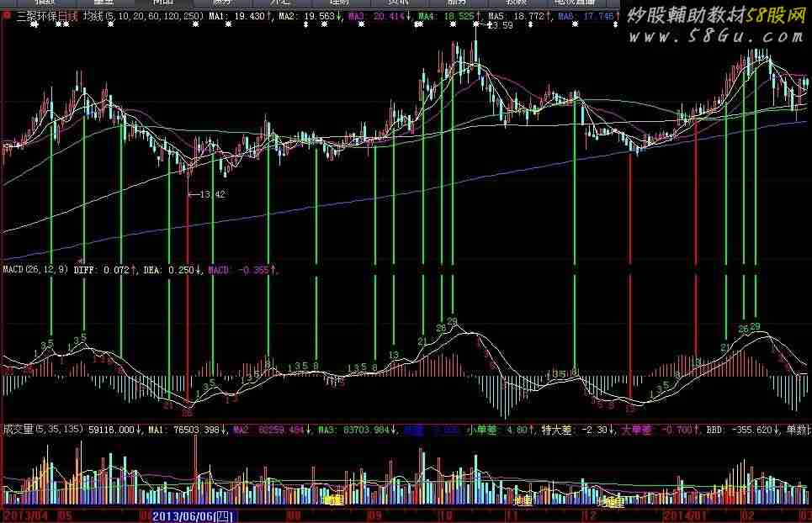Screen dimensions: 812x523
Task: Open the 成交量(5,35,135) indicator label
Action: click(44, 430)
